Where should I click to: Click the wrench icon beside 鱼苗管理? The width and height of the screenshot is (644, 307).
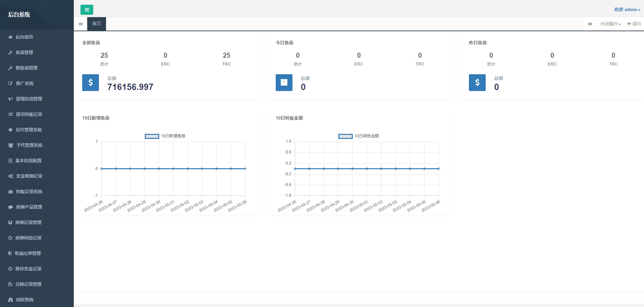[x=10, y=52]
